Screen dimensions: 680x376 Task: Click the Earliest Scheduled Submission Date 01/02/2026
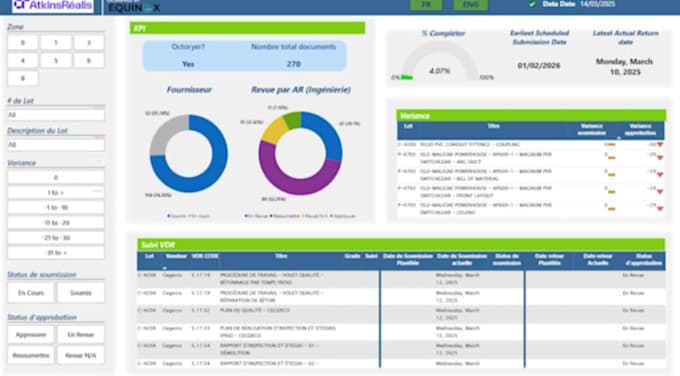pos(539,65)
